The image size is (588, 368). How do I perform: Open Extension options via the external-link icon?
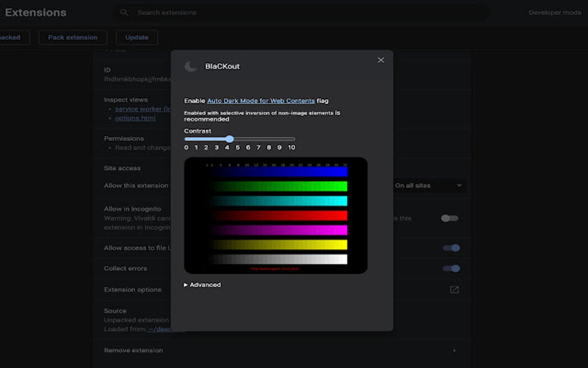pos(454,289)
